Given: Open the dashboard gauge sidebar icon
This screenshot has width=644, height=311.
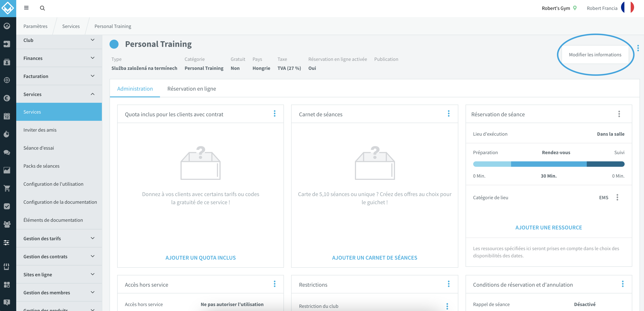Looking at the screenshot, I should coord(7,26).
